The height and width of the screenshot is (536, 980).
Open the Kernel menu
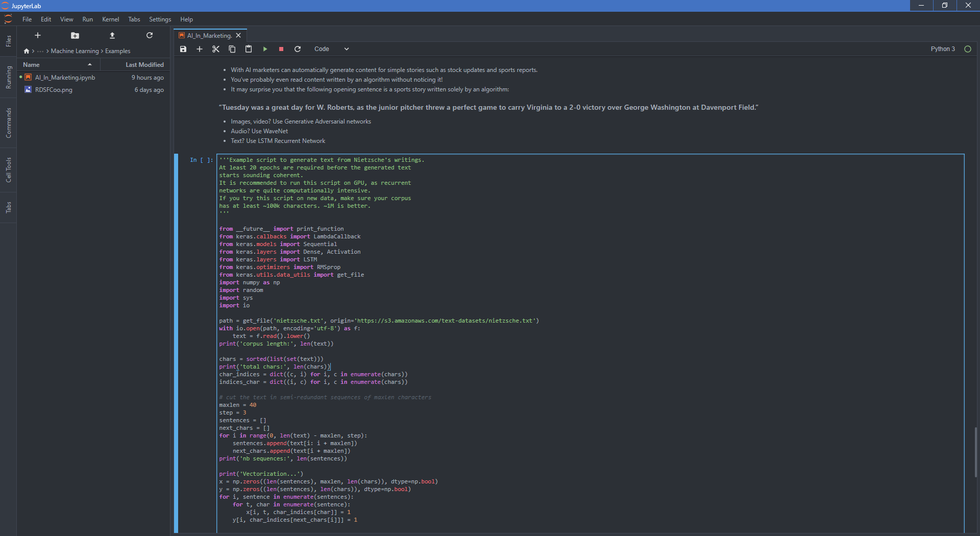coord(111,19)
